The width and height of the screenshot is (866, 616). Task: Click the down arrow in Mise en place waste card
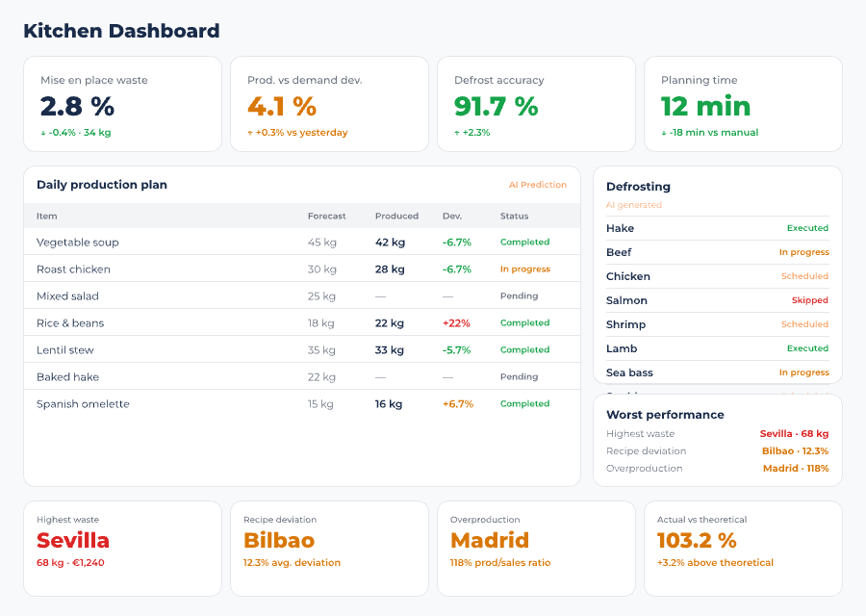click(x=42, y=133)
